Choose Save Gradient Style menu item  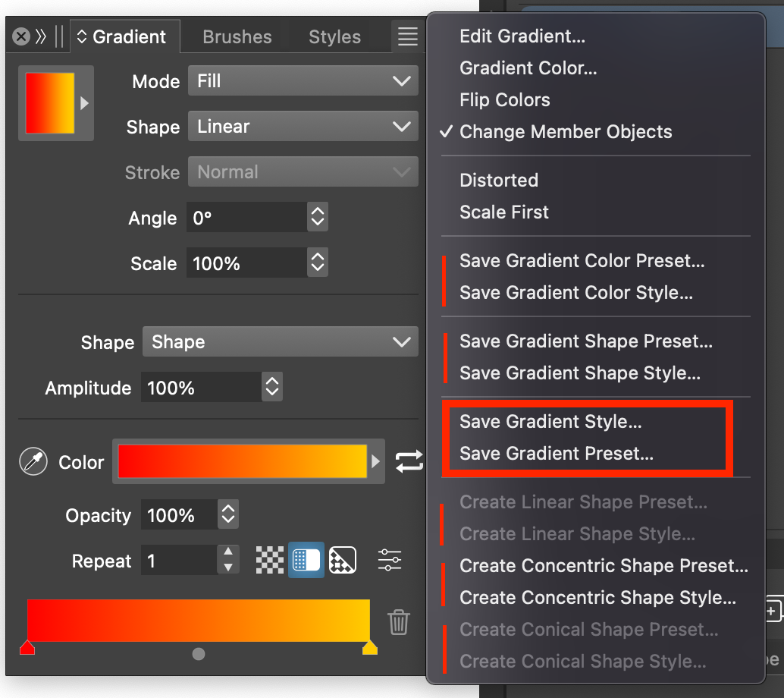point(550,422)
